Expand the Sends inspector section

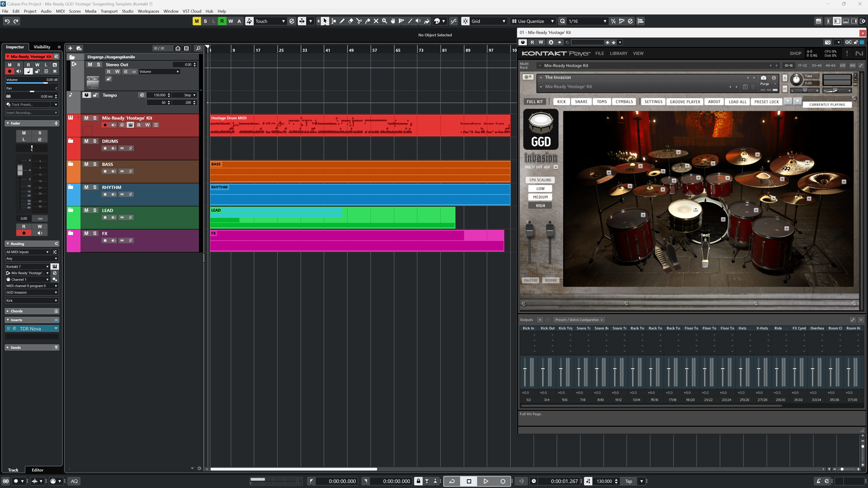click(x=16, y=347)
